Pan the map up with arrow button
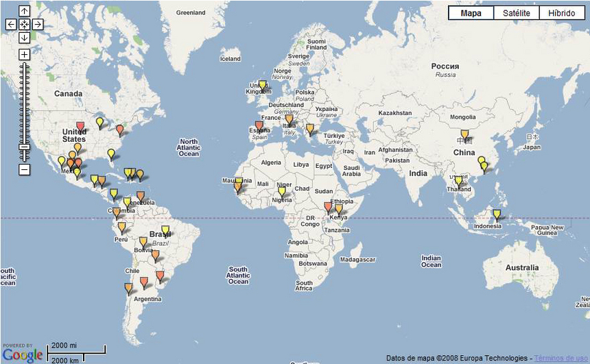This screenshot has width=590, height=364. [x=24, y=11]
